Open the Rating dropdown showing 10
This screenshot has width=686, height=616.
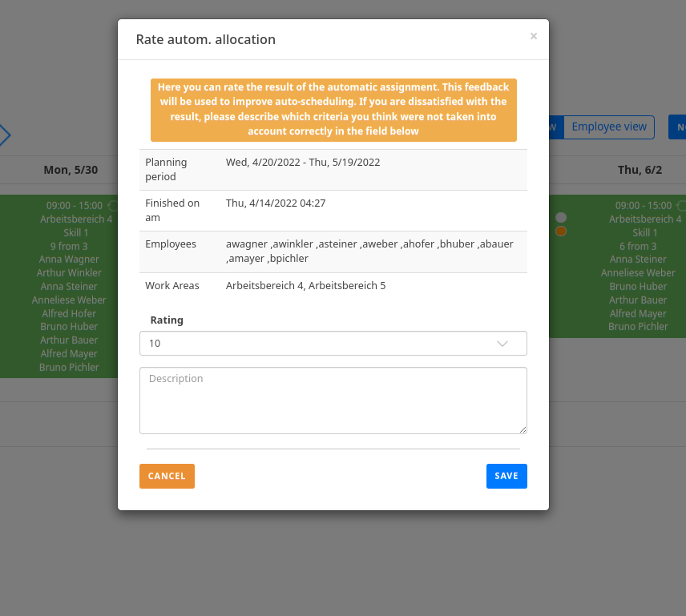tap(333, 343)
